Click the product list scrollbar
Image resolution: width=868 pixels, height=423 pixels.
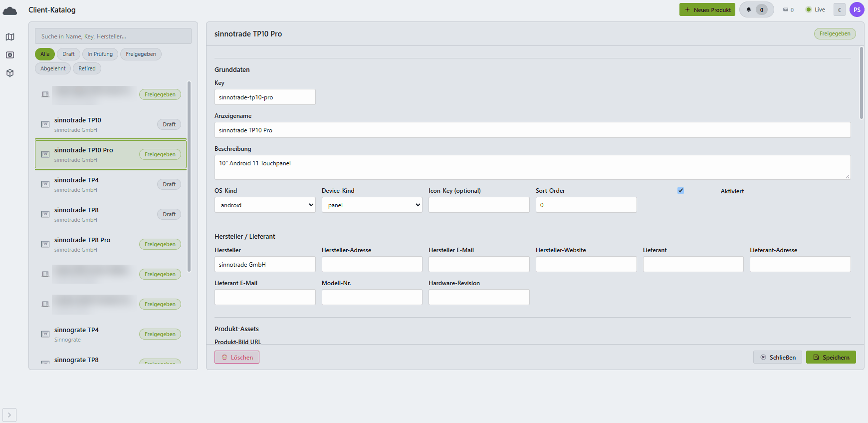189,176
